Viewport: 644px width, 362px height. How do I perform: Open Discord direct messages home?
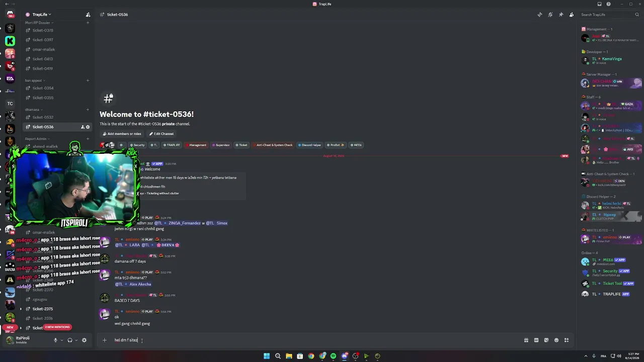pos(10,14)
